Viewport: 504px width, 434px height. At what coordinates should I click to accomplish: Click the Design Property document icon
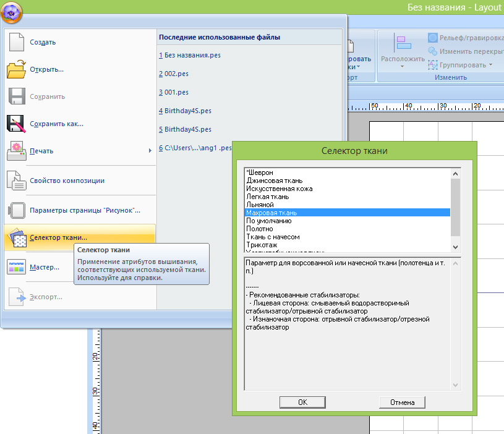pos(17,181)
